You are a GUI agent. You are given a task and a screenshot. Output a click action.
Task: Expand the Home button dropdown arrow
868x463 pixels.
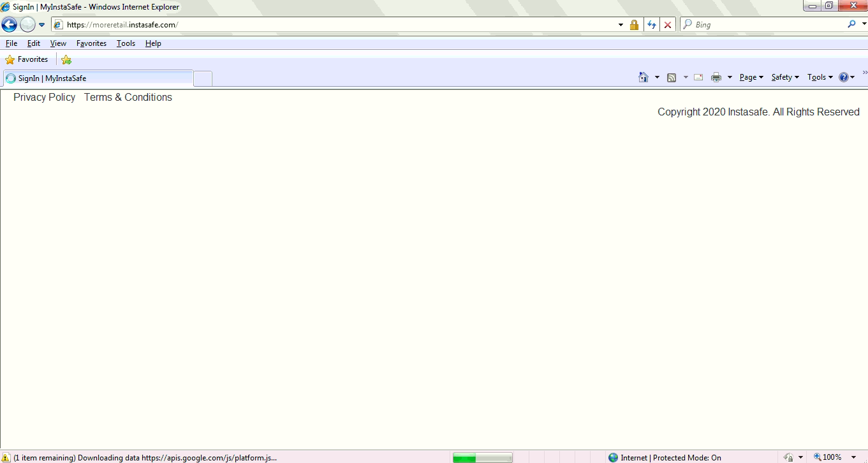click(x=657, y=77)
